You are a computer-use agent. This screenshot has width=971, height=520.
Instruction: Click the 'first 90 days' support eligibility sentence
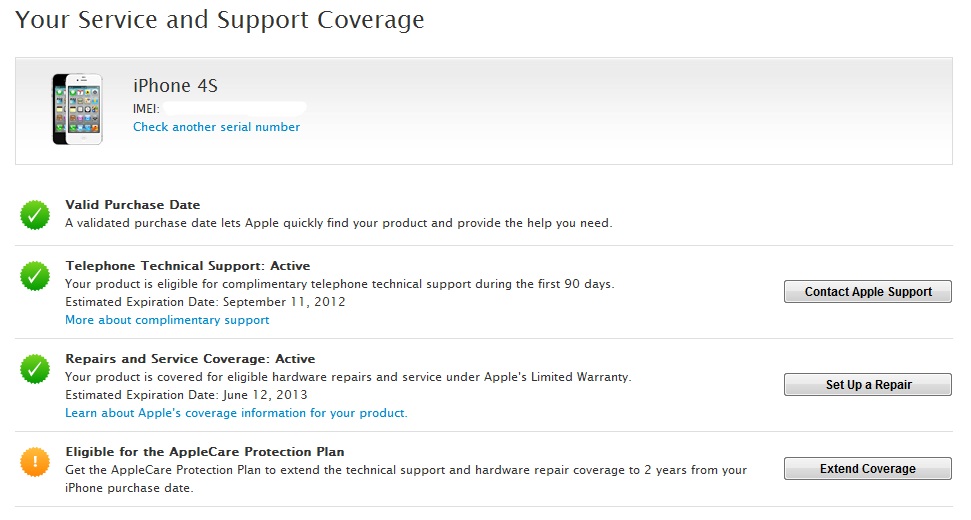[x=340, y=284]
